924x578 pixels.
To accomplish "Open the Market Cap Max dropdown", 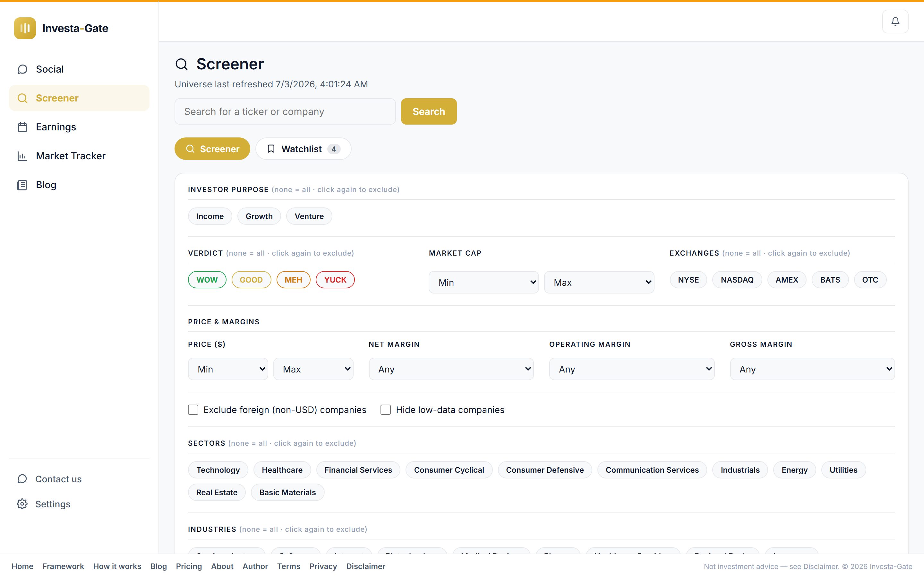I will (599, 283).
